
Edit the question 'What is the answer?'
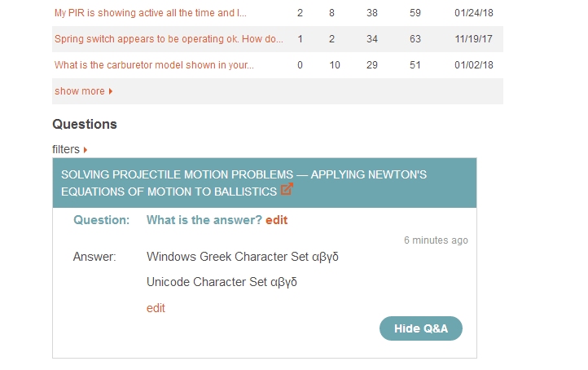(276, 220)
